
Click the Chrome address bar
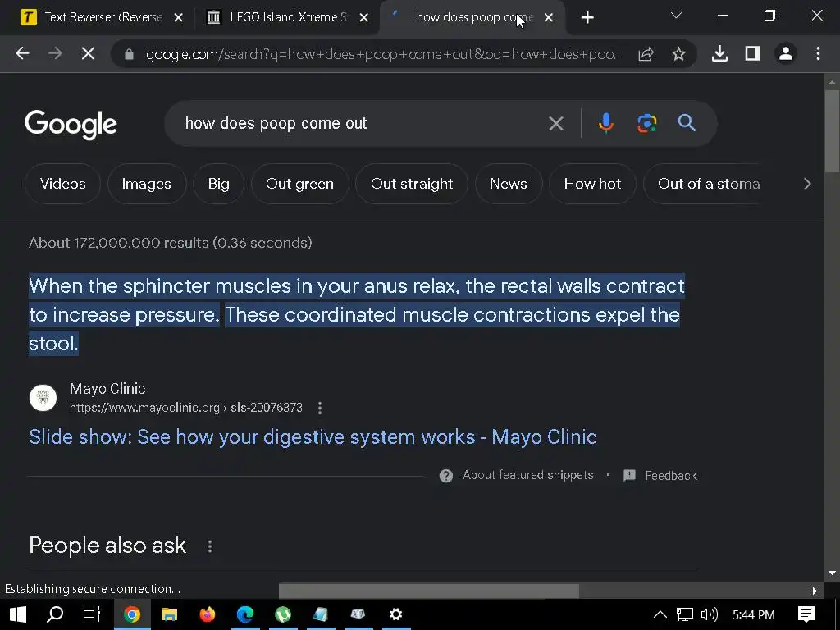[x=385, y=54]
